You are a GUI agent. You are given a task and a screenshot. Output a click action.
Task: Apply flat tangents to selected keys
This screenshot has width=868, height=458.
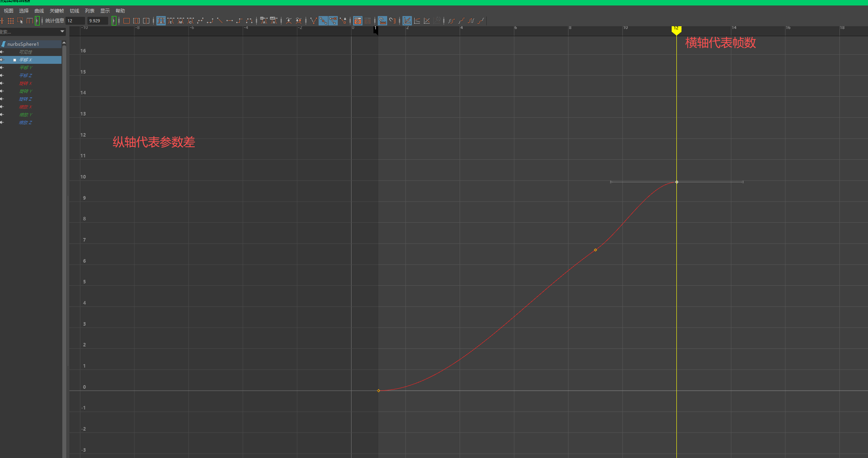[x=229, y=21]
